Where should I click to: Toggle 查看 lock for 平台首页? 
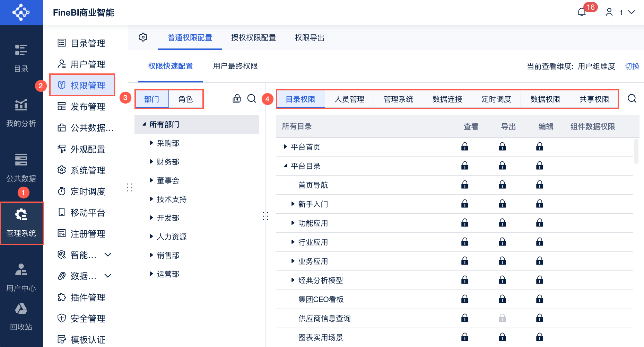(465, 146)
